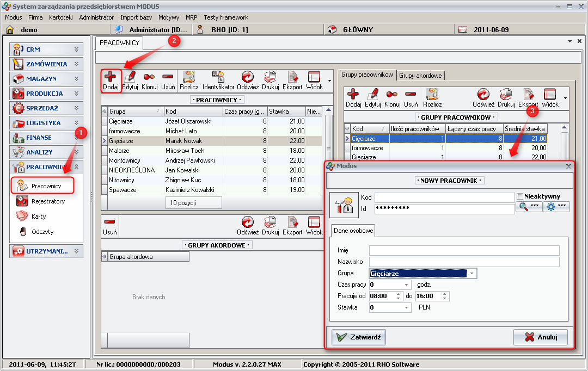The height and width of the screenshot is (371, 588).
Task: Expand the MAGAZYN sidebar section
Action: (x=76, y=78)
